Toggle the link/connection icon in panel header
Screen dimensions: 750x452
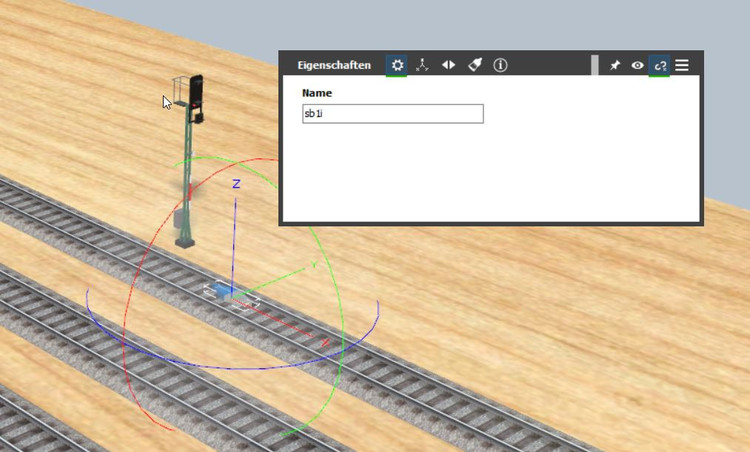click(x=660, y=65)
